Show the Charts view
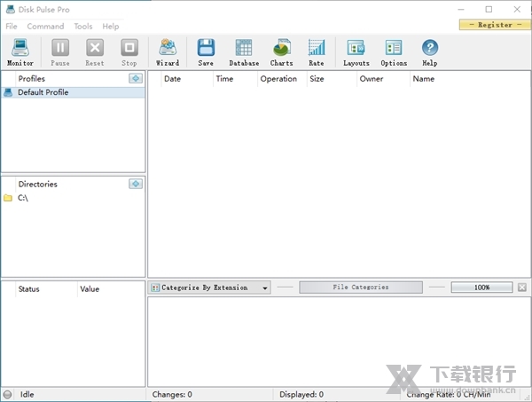Image resolution: width=532 pixels, height=402 pixels. [281, 52]
